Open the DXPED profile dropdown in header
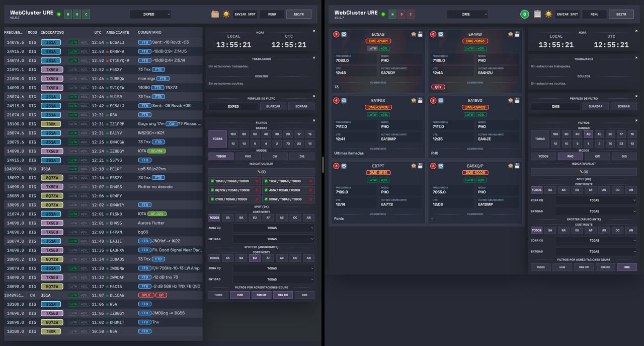 click(x=150, y=14)
